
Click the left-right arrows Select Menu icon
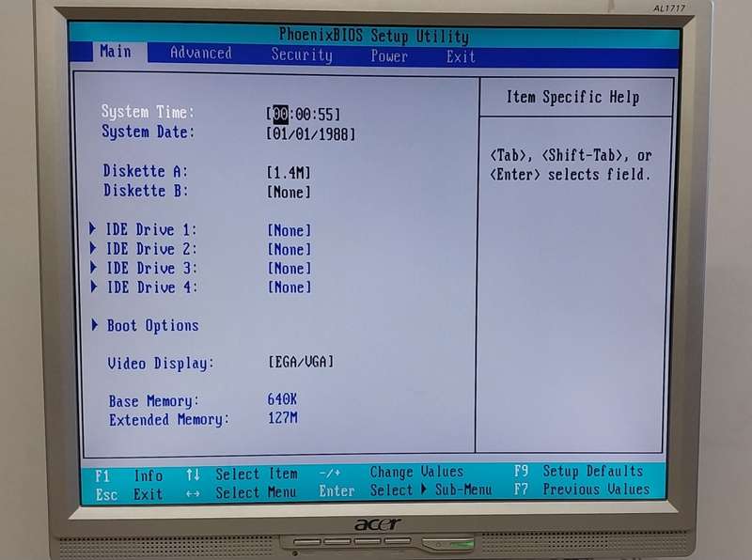(193, 493)
